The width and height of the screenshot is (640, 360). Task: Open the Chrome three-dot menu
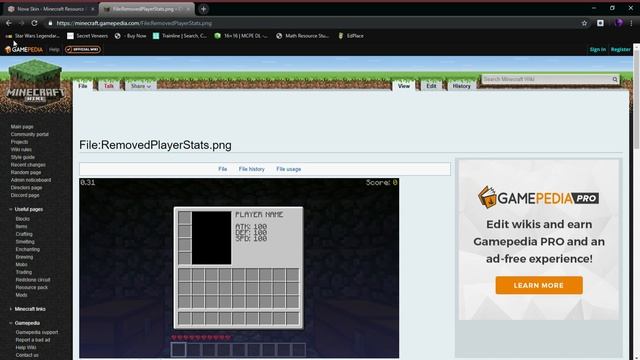click(x=631, y=23)
